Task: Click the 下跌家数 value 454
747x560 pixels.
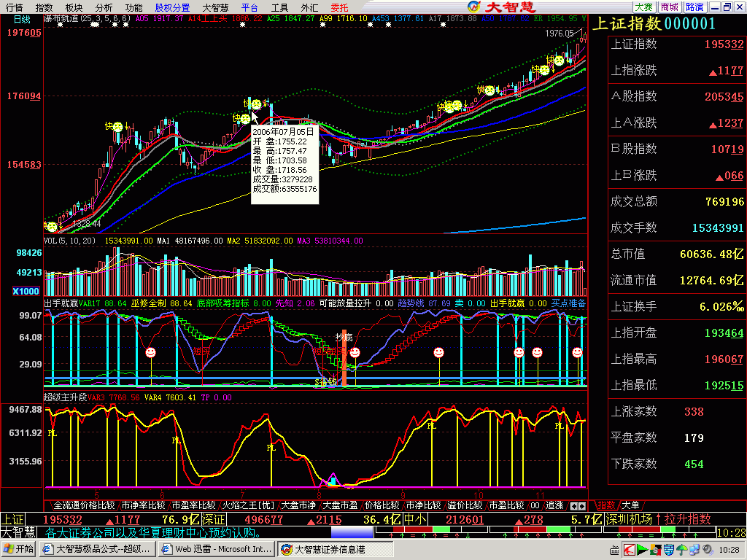Action: coord(694,464)
